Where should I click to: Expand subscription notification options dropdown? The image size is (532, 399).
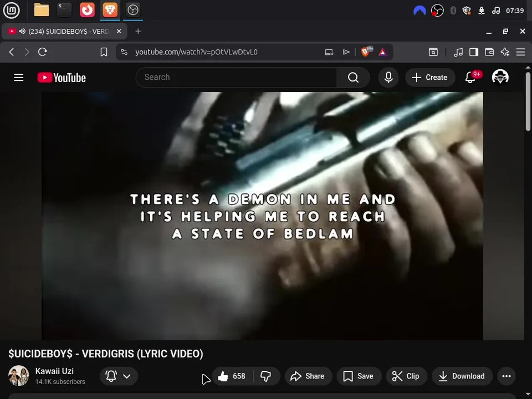(119, 376)
